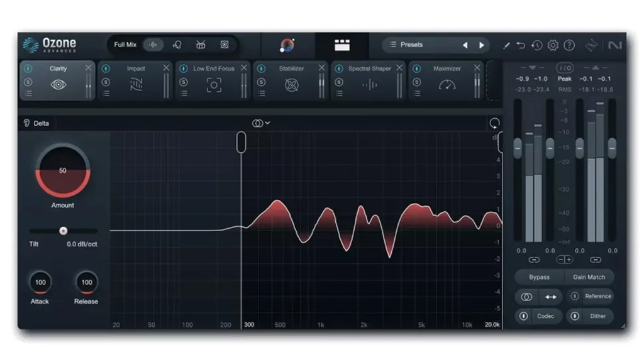
Task: Open the Master Assistant icon
Action: pos(287,45)
